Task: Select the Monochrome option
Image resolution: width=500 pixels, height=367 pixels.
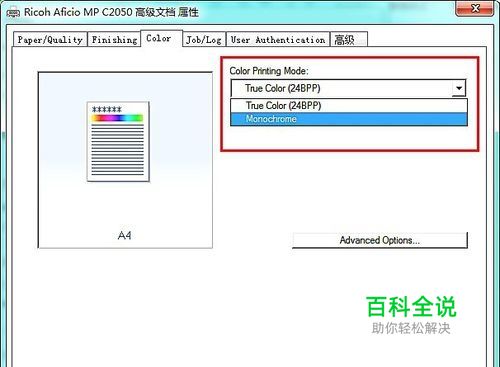Action: coord(349,119)
